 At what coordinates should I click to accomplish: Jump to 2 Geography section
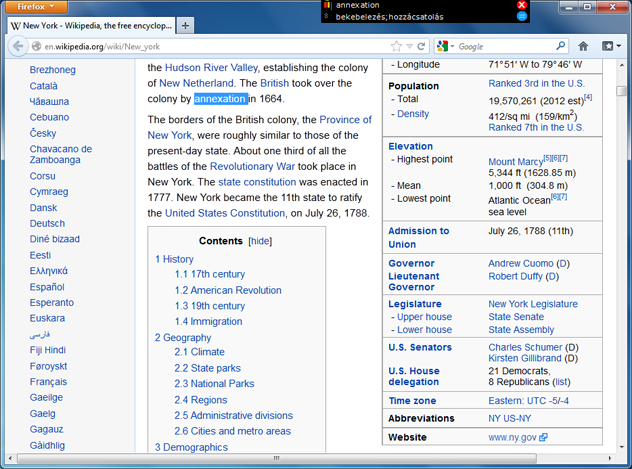[183, 338]
